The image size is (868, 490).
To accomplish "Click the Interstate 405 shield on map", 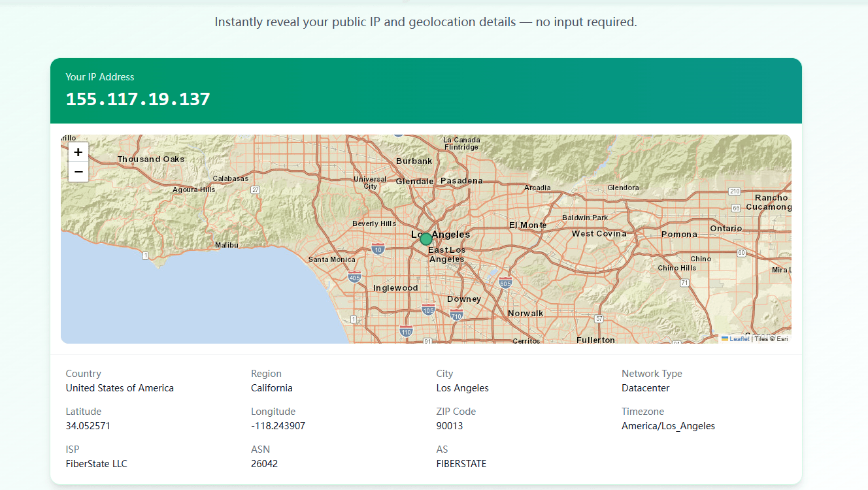I will [x=355, y=277].
